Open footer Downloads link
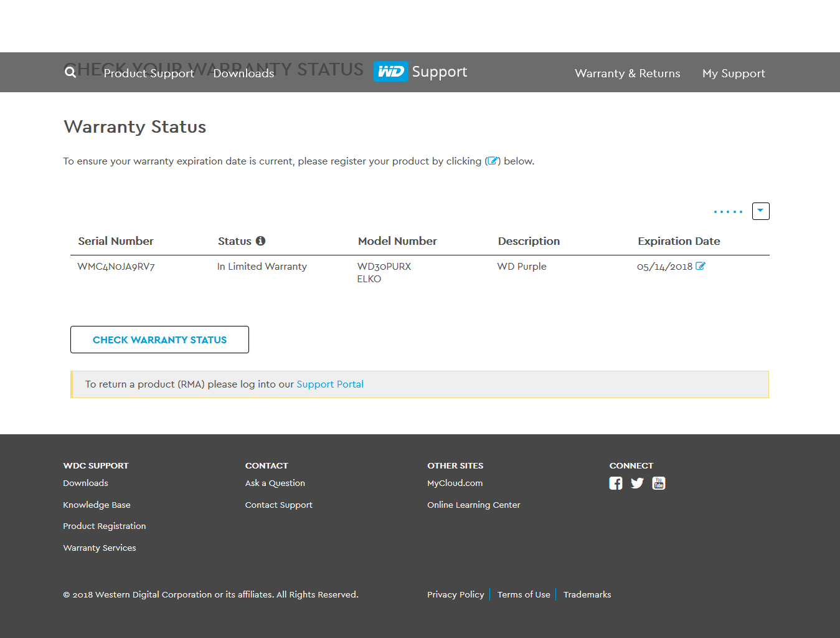The width and height of the screenshot is (840, 638). (85, 483)
